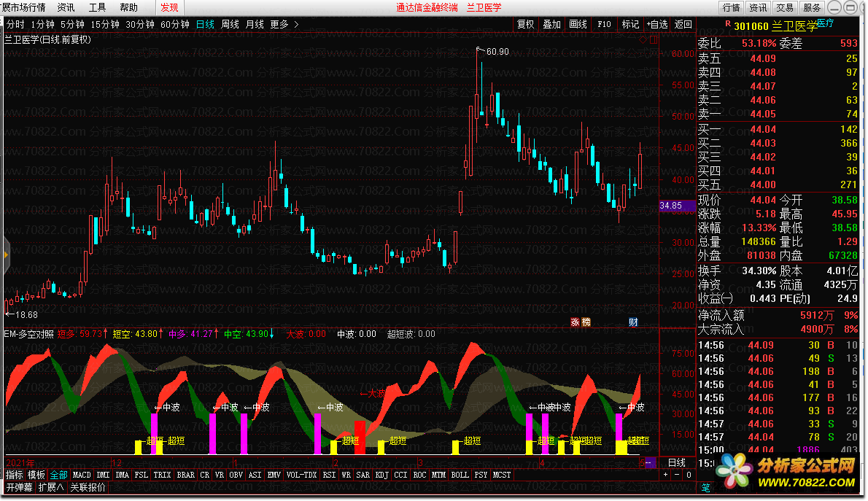Click the minus zoom-out button below the chart

click(677, 475)
